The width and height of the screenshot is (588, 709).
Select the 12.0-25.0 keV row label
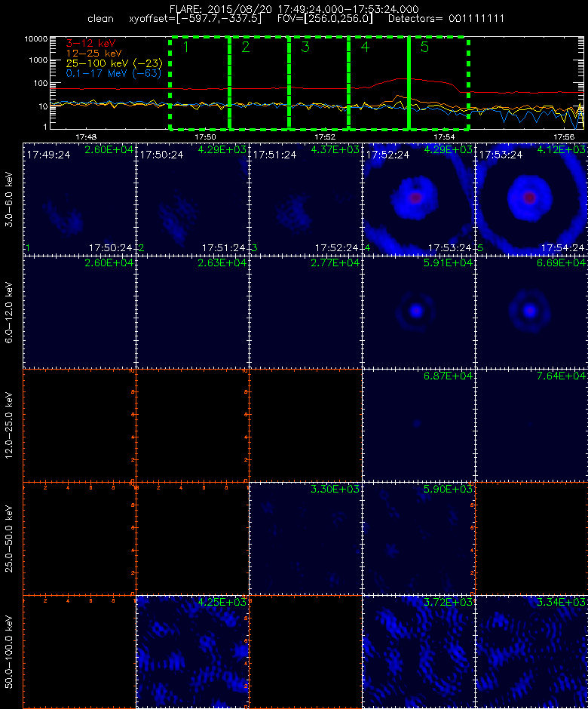(10, 425)
